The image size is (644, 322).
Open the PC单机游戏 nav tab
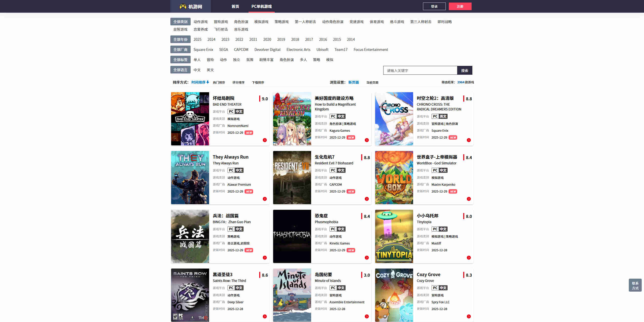(261, 6)
